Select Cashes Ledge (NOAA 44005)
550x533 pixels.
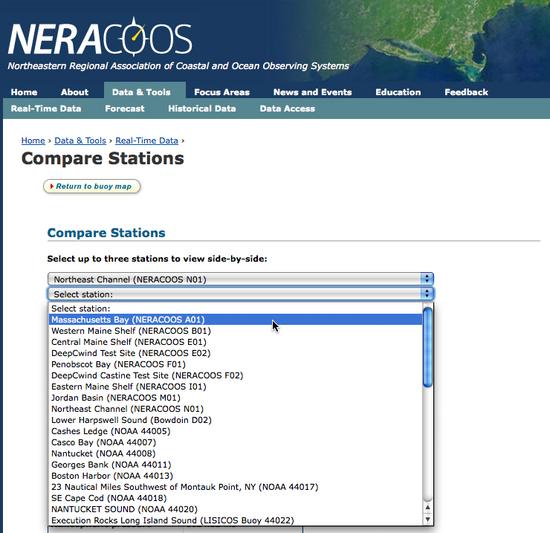pyautogui.click(x=235, y=431)
